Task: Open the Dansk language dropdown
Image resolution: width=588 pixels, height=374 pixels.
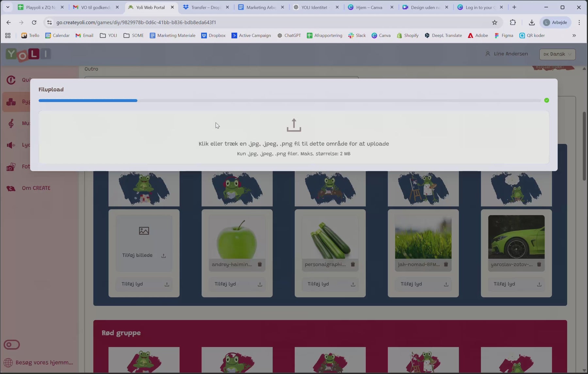Action: pos(557,54)
